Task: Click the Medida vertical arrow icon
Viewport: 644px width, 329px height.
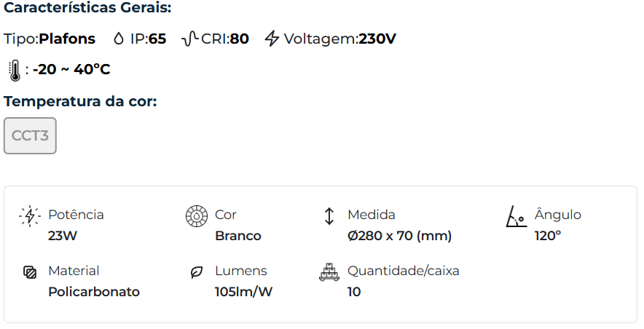Action: pyautogui.click(x=329, y=216)
